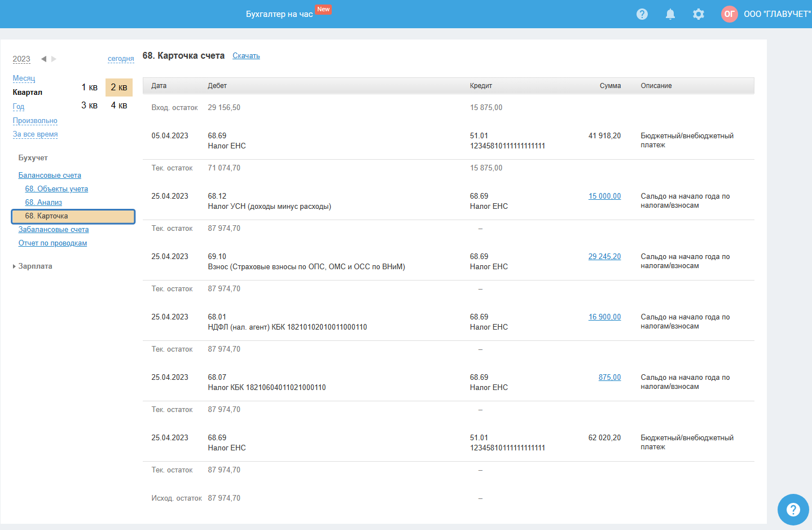The height and width of the screenshot is (530, 812).
Task: Go to next year with right arrow
Action: point(54,59)
